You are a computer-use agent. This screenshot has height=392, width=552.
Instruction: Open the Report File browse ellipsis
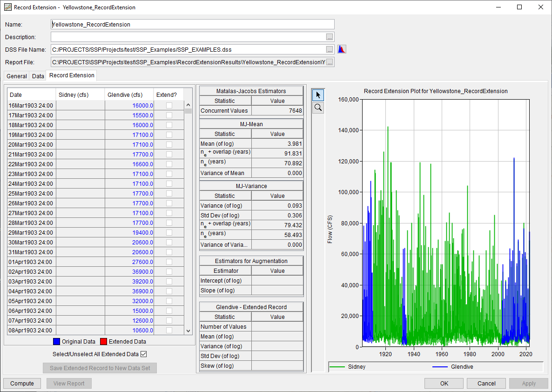(x=330, y=61)
